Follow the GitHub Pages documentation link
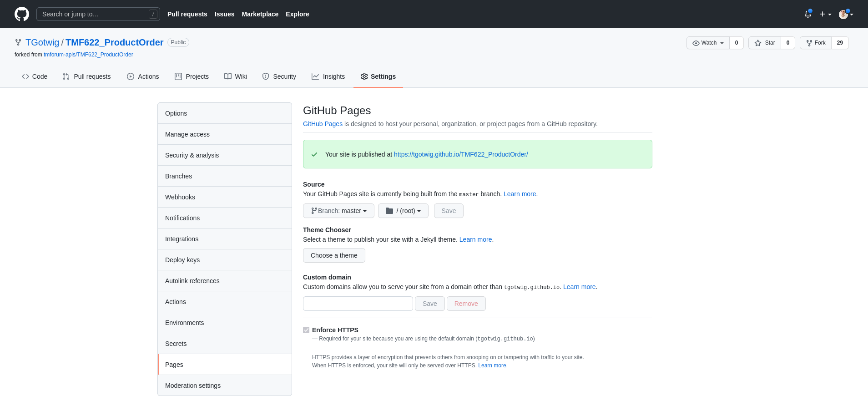868x401 pixels. click(x=323, y=124)
